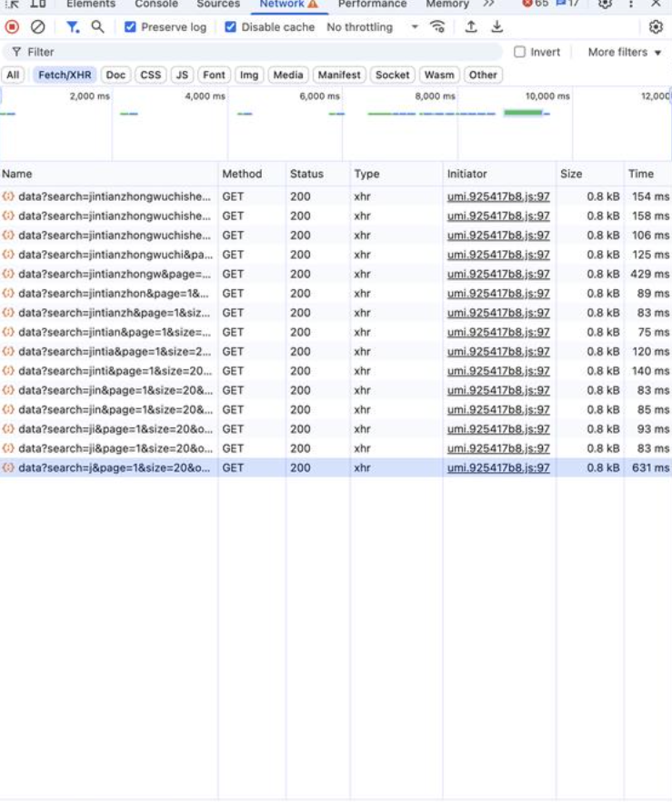The height and width of the screenshot is (802, 672).
Task: Show more DevTools tabs chevron
Action: tap(488, 4)
